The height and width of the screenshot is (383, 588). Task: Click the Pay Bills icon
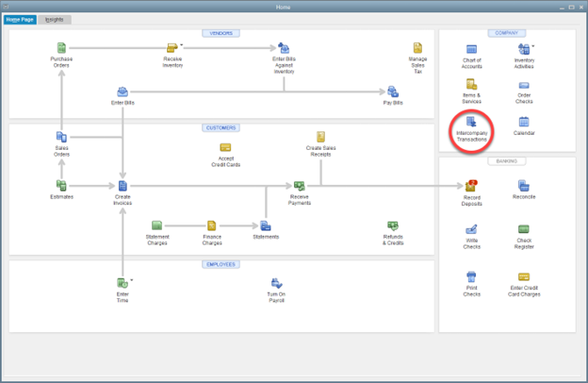point(393,92)
